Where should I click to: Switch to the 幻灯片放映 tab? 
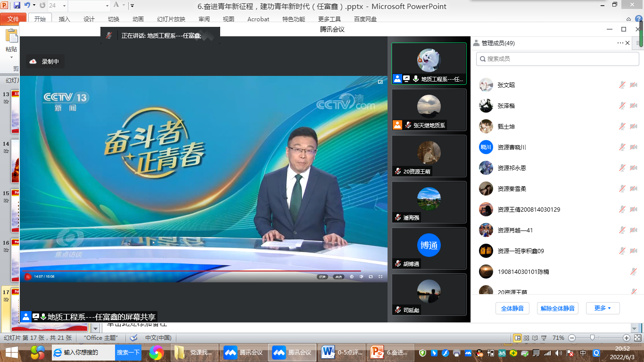[171, 19]
